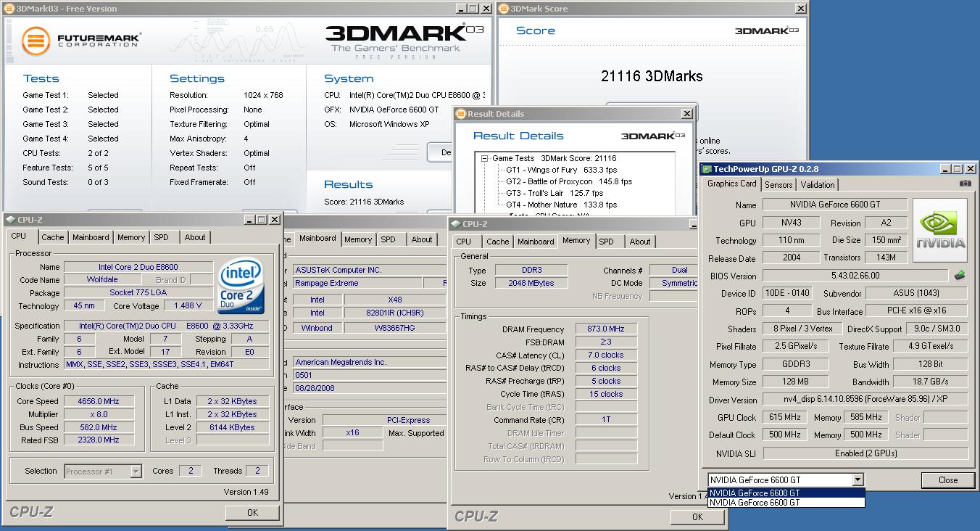Open SPD tab in CPU-Z mainboard window

(389, 239)
